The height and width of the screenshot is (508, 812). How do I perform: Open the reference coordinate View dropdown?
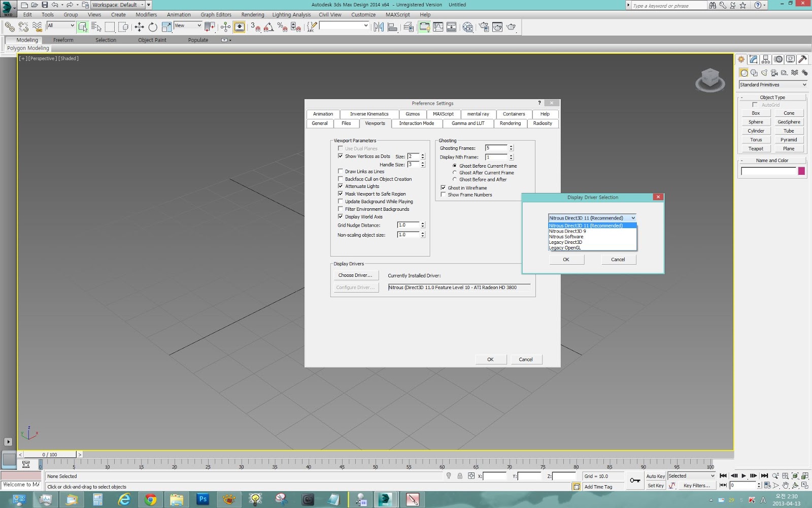pos(188,25)
